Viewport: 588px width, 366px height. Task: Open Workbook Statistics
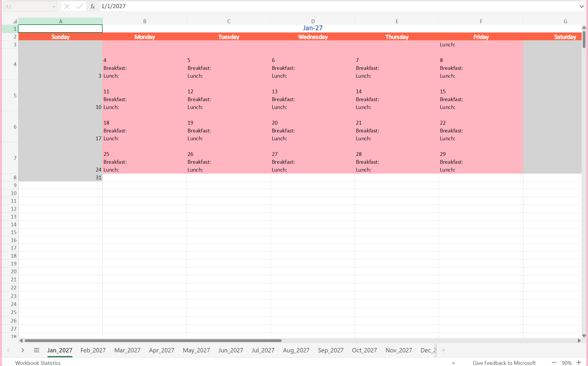tap(38, 363)
